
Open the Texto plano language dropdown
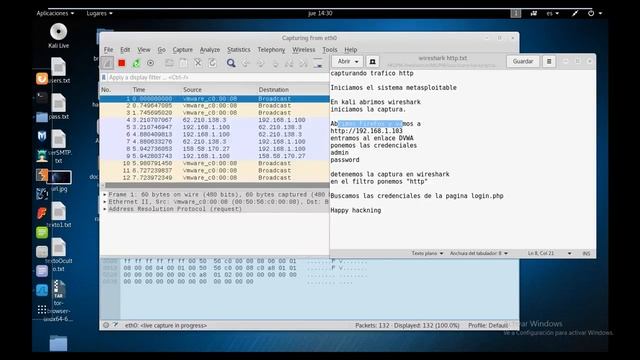pos(427,253)
